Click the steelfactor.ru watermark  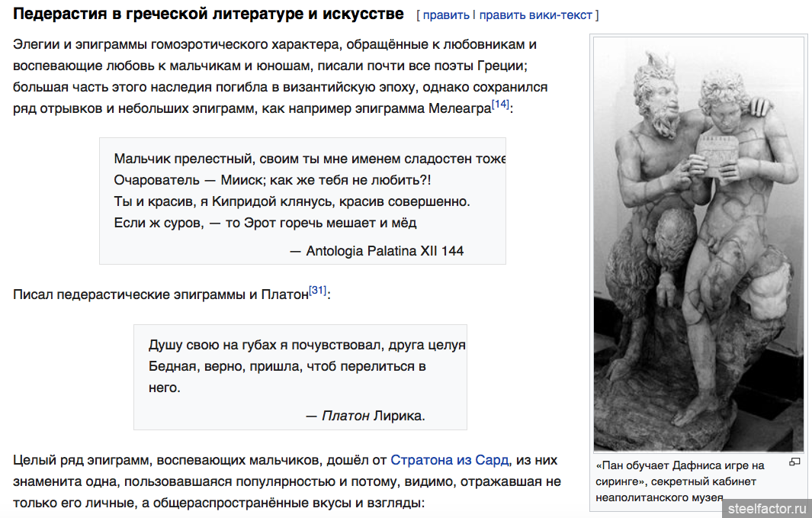[x=766, y=507]
